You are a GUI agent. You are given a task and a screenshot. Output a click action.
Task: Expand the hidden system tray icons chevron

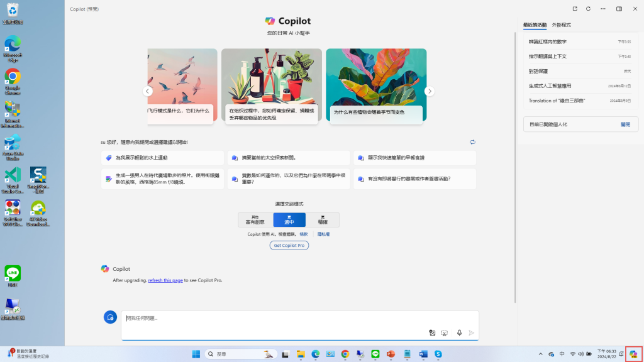point(540,354)
